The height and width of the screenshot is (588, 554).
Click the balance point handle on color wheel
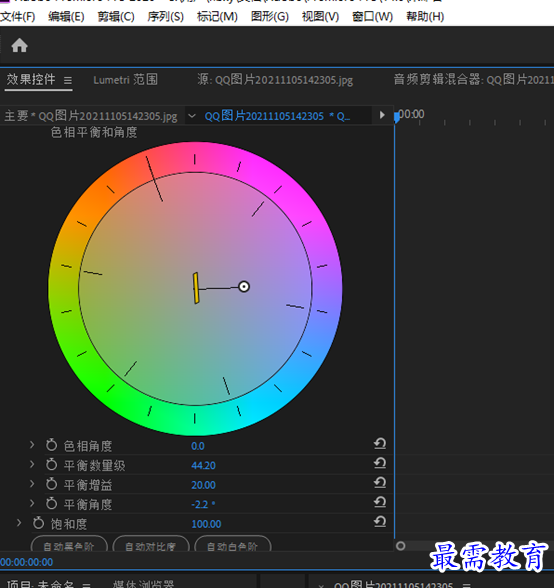tap(244, 287)
